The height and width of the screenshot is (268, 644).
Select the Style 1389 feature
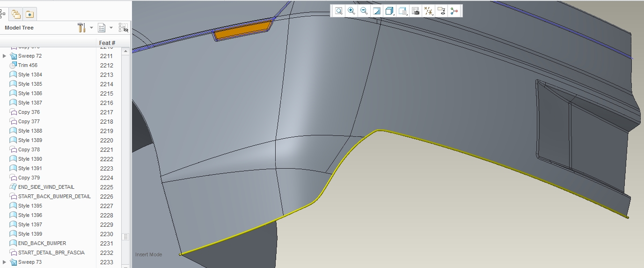30,140
